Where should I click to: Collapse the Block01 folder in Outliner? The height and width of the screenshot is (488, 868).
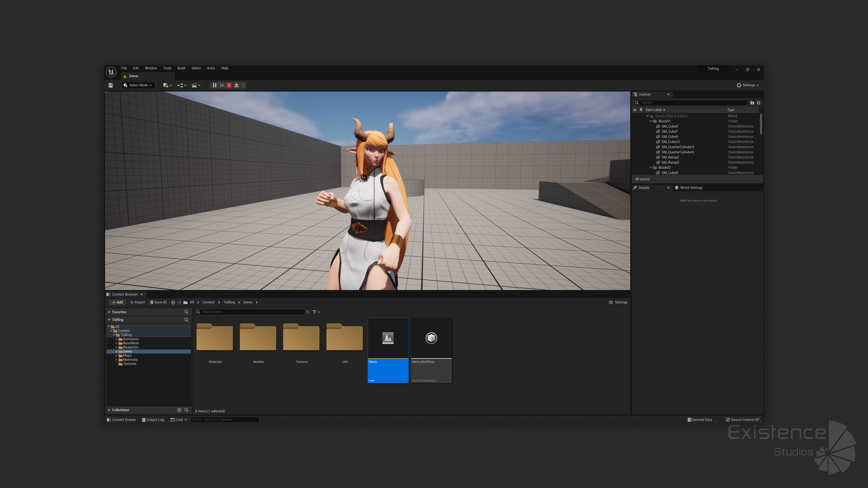[x=651, y=121]
